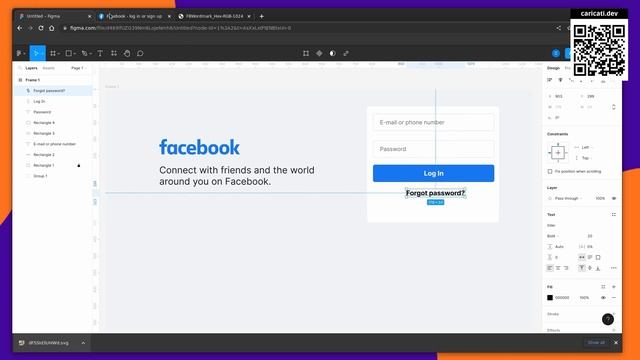Viewport: 640px width, 360px height.
Task: Click Show all in downloads bar
Action: (x=596, y=342)
